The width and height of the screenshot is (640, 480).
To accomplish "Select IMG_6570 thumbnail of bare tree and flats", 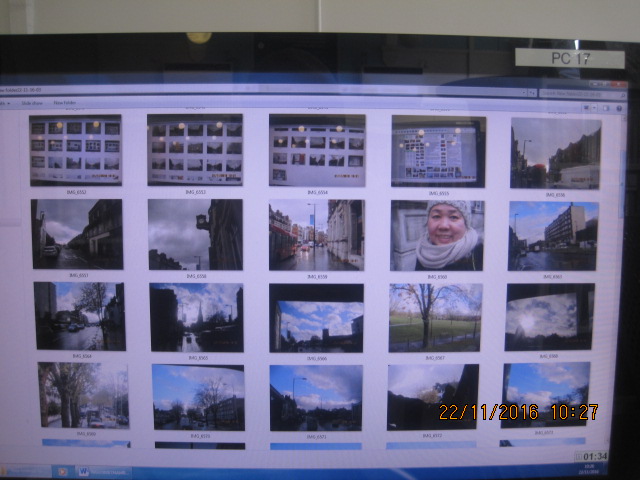I will 198,398.
